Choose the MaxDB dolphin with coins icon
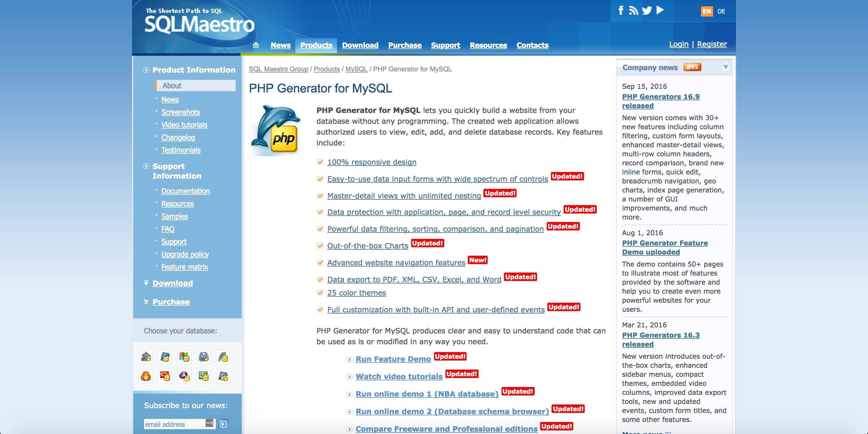 (x=223, y=376)
